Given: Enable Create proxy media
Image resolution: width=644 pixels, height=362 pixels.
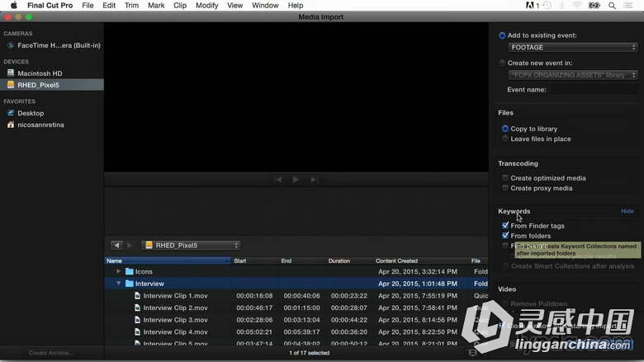Looking at the screenshot, I should tap(505, 188).
